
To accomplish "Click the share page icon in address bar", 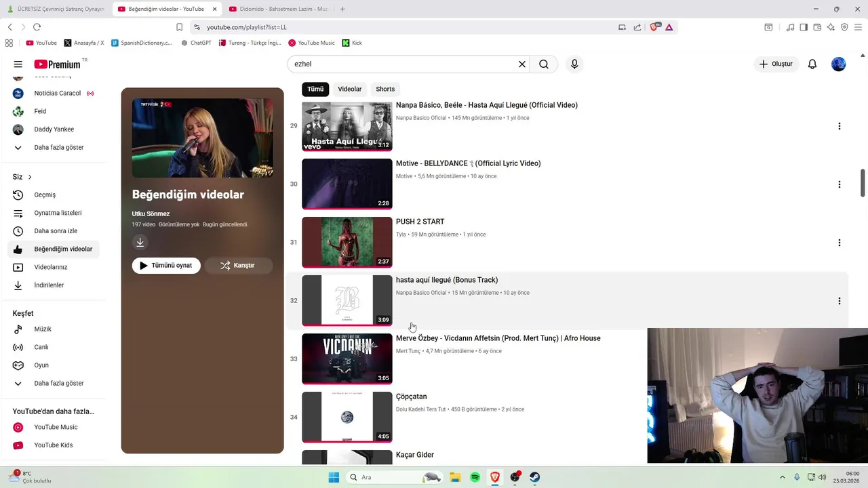I will 637,27.
